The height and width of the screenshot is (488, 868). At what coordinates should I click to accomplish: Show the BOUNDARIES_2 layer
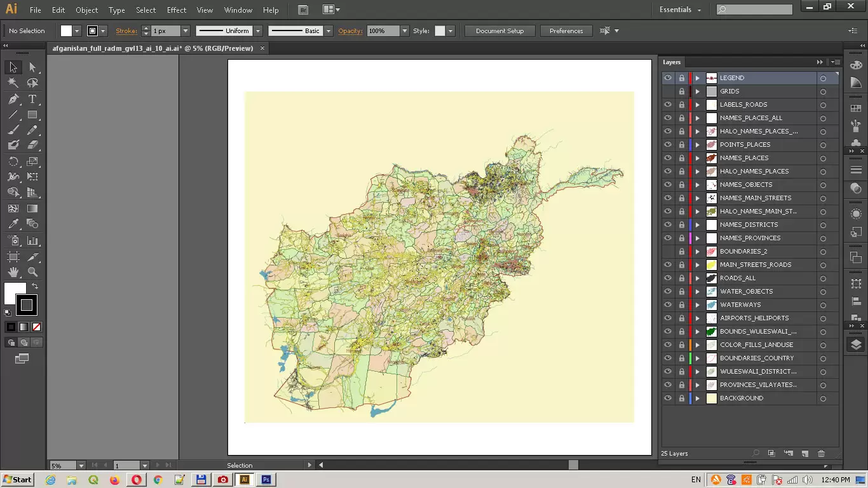click(x=668, y=252)
